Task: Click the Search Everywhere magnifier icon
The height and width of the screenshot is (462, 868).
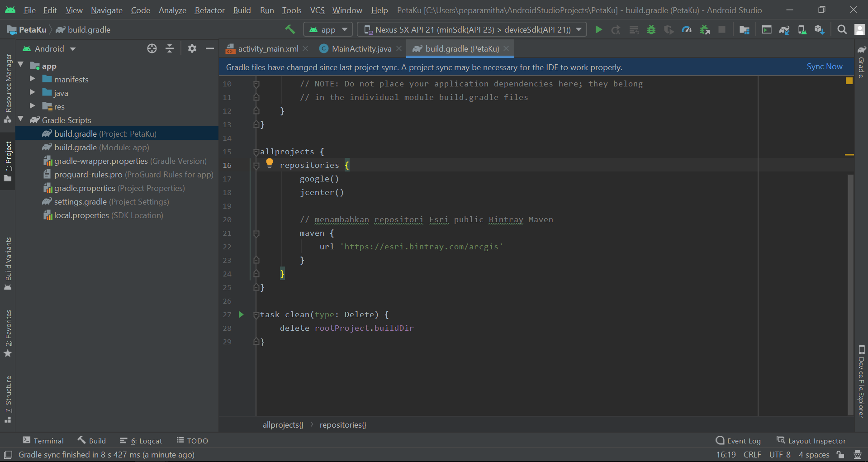Action: click(842, 30)
